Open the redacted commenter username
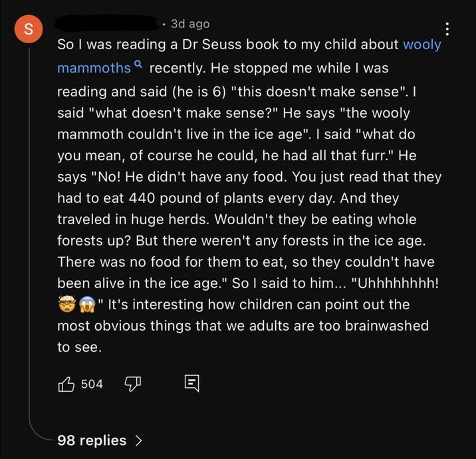 [x=106, y=24]
